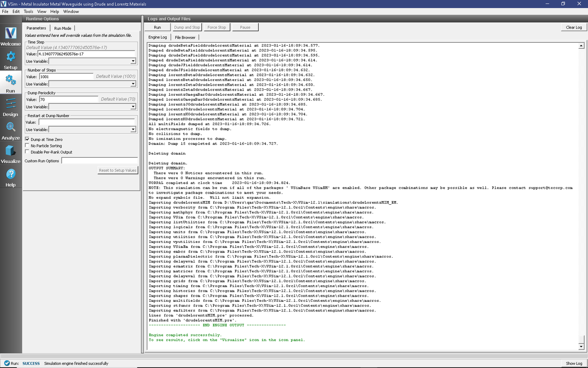Click 'Simulation engine finished successfully' status message
This screenshot has width=588, height=368.
[x=76, y=363]
